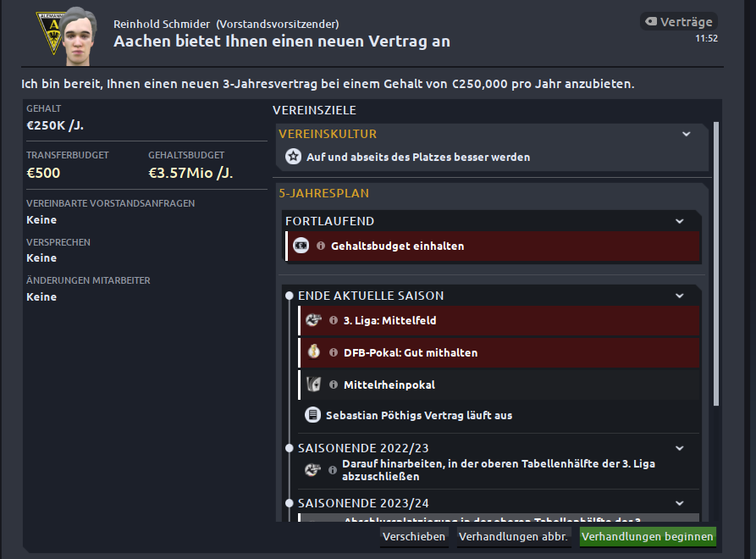Collapse the Ende aktuelle Saison section
The width and height of the screenshot is (756, 559).
[x=679, y=296]
